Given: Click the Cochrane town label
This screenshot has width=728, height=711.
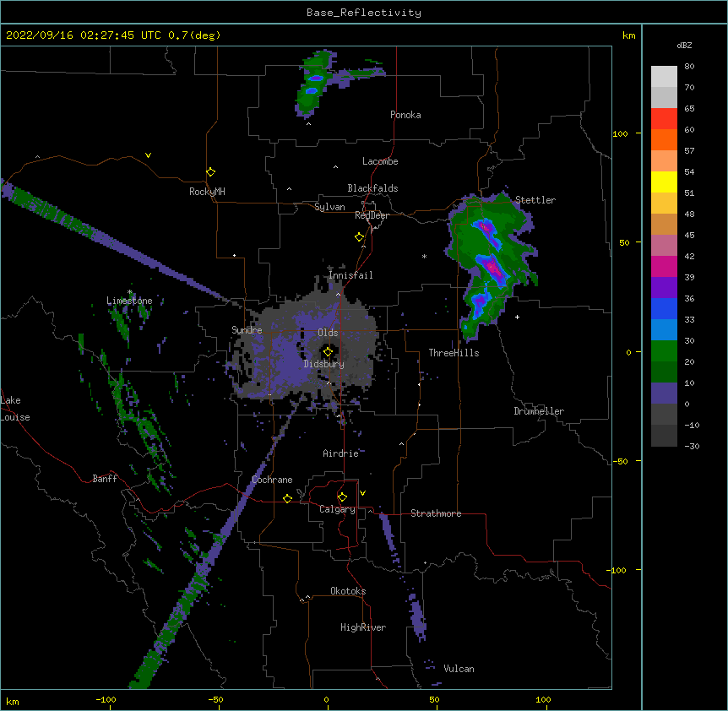Looking at the screenshot, I should point(272,480).
